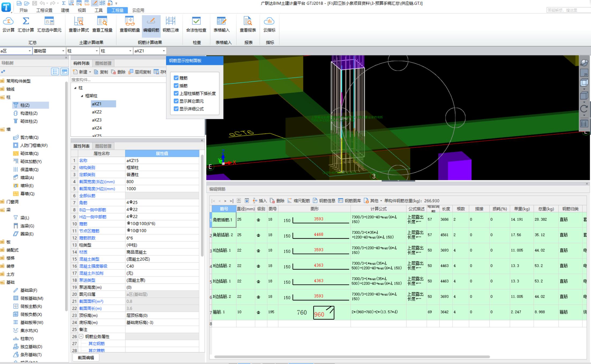Click the 截面编辑 button
The image size is (591, 364).
pyautogui.click(x=86, y=358)
